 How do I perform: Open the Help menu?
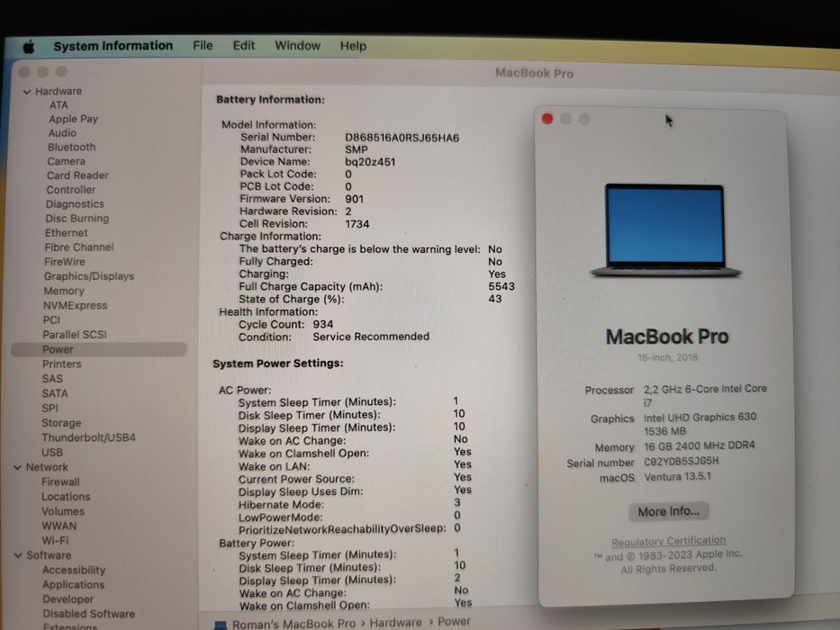[353, 46]
